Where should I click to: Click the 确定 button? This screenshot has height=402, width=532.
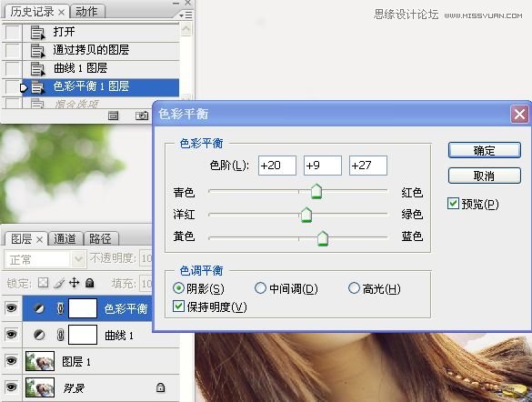484,151
